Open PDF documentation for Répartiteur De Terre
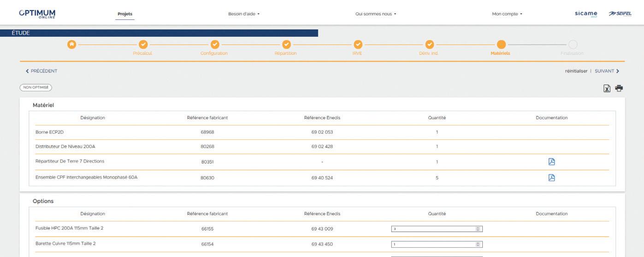 [x=551, y=161]
